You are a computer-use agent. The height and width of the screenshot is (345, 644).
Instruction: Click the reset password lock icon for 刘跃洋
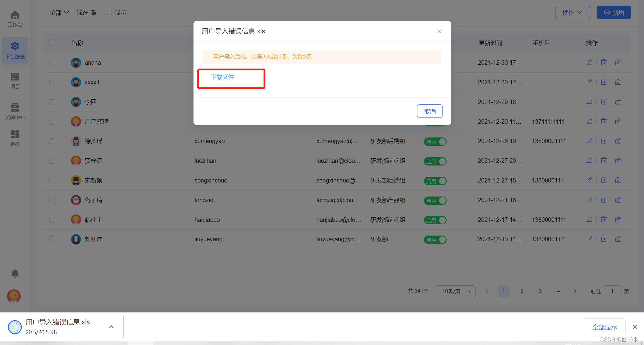618,239
